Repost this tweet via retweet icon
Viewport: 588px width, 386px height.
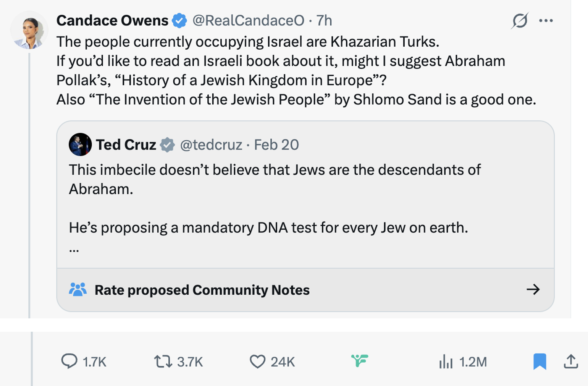tap(163, 361)
